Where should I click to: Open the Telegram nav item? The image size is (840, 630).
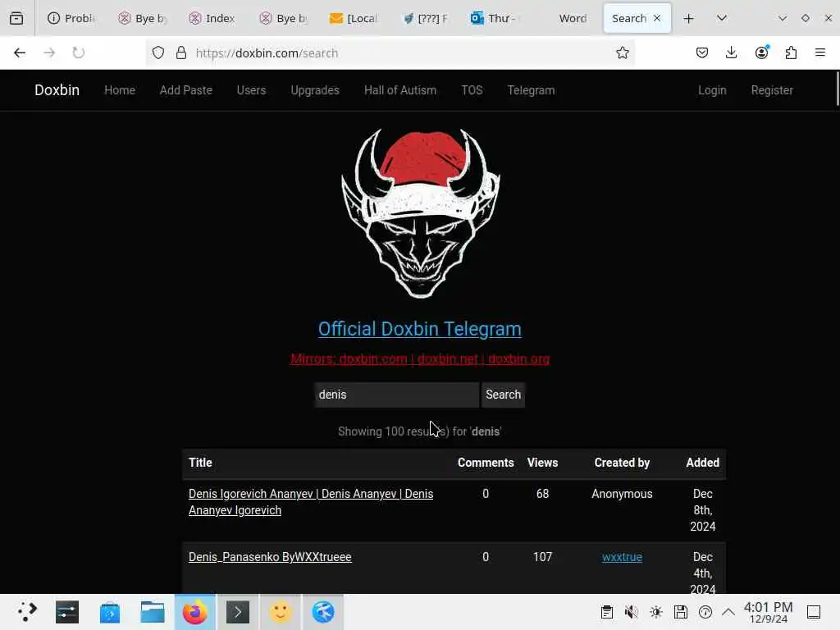531,90
